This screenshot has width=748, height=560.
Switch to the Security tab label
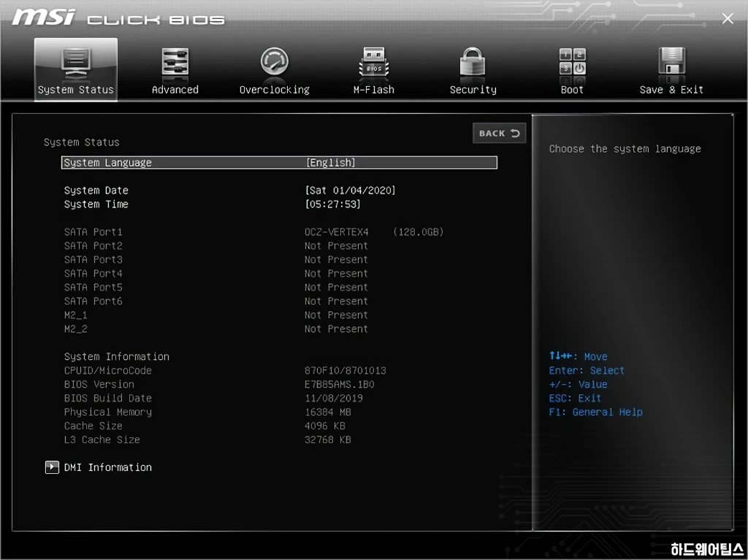tap(473, 90)
